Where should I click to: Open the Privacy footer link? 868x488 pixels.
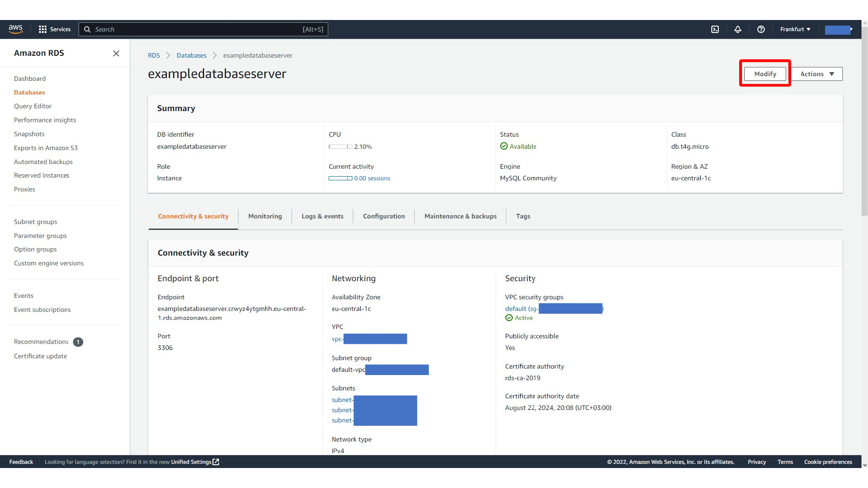click(756, 462)
